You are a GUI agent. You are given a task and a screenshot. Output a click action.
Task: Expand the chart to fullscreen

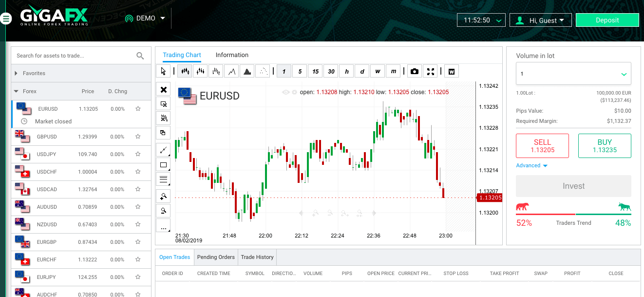[431, 71]
